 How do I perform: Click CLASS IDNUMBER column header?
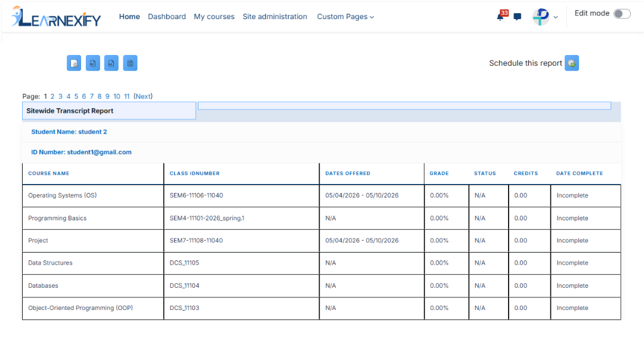pos(194,174)
